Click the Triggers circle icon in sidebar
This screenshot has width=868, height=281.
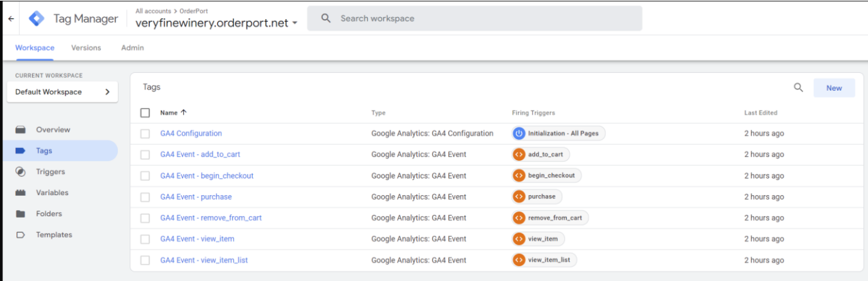(20, 172)
